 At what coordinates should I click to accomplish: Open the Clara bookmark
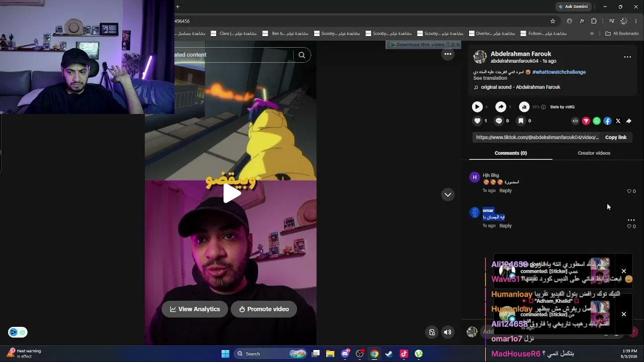pyautogui.click(x=234, y=34)
